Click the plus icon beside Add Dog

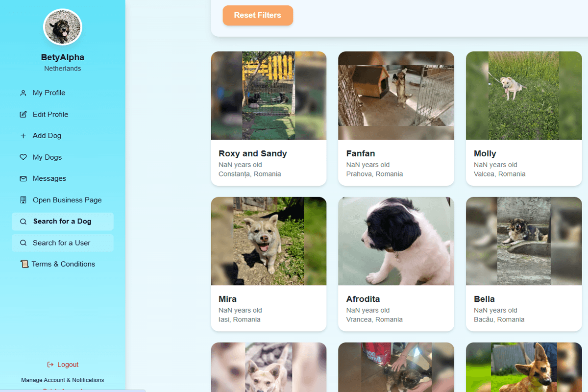click(23, 136)
